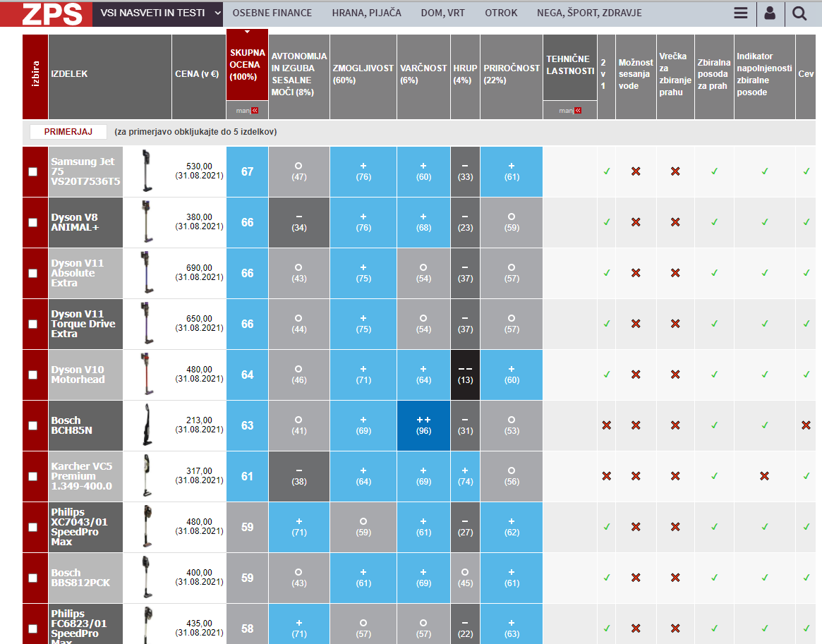822x644 pixels.
Task: Click the green check under '2 v 1' for Samsung
Action: [607, 171]
